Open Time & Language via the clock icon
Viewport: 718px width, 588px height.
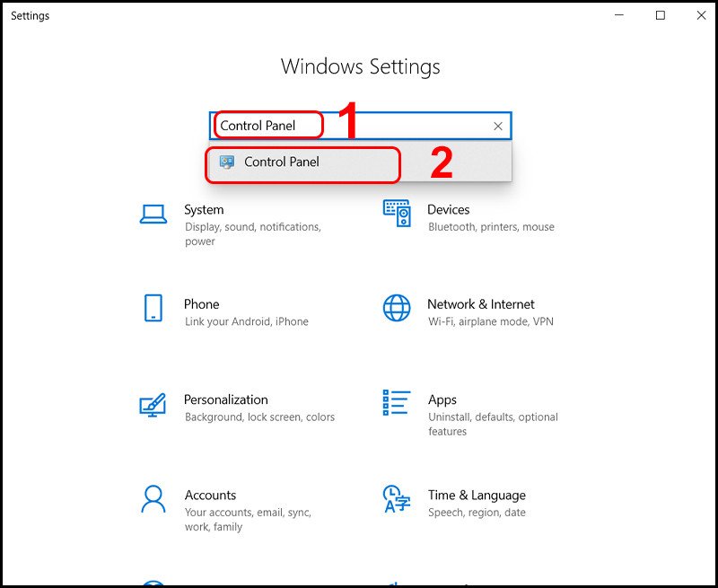(x=396, y=501)
